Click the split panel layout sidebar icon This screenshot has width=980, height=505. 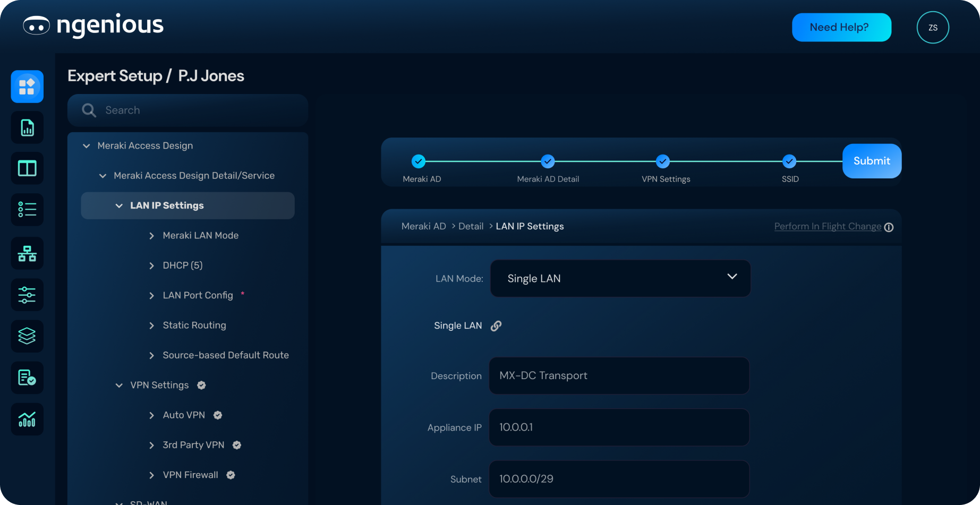point(27,169)
